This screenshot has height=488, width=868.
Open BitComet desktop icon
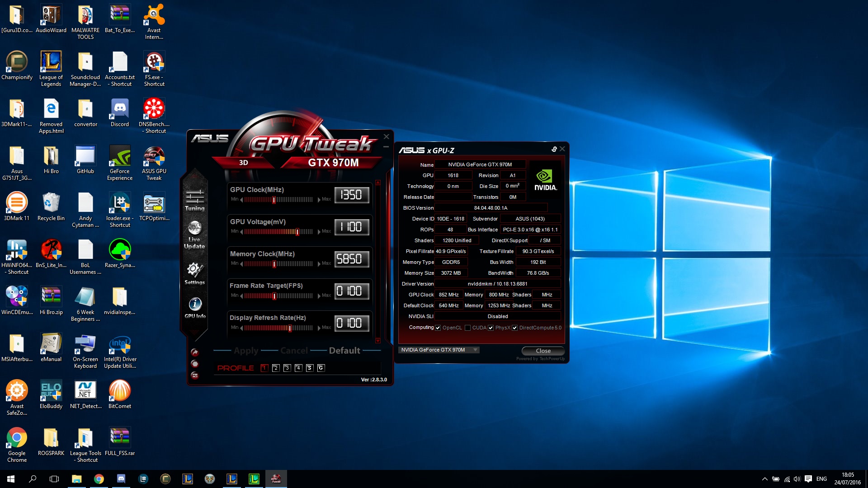120,395
